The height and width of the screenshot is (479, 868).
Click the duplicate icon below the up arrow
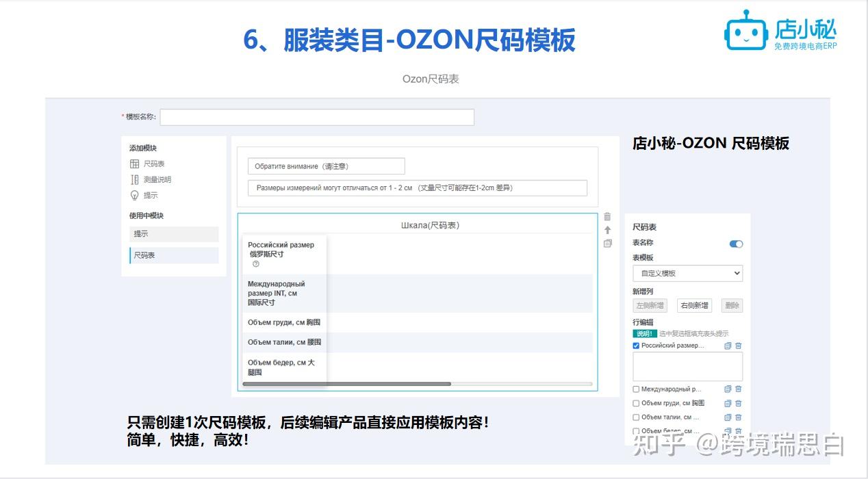coord(607,243)
